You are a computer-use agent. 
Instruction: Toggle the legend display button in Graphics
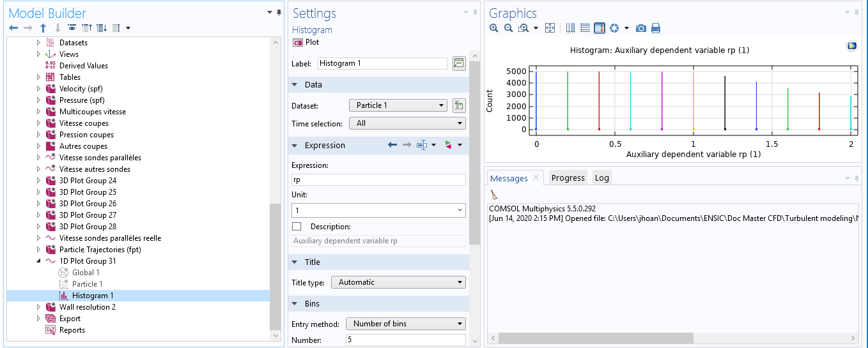point(599,28)
